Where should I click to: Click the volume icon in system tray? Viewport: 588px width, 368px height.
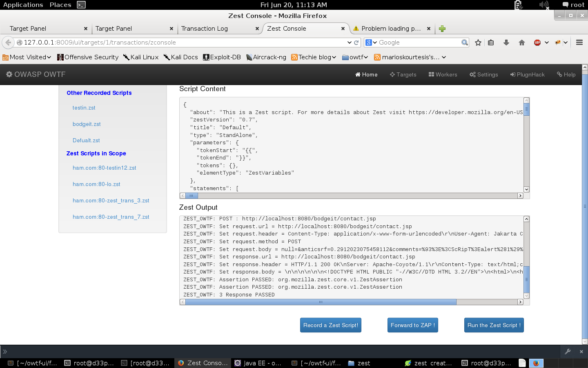coord(543,5)
